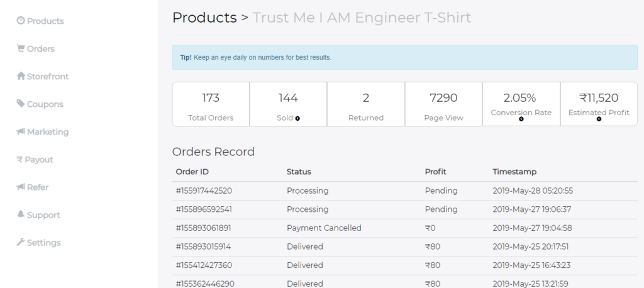
Task: Click the Returned stat card
Action: click(x=366, y=104)
